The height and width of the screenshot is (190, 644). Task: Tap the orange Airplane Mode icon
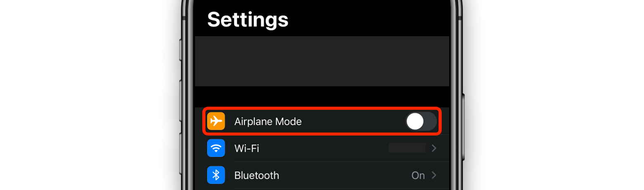(216, 121)
